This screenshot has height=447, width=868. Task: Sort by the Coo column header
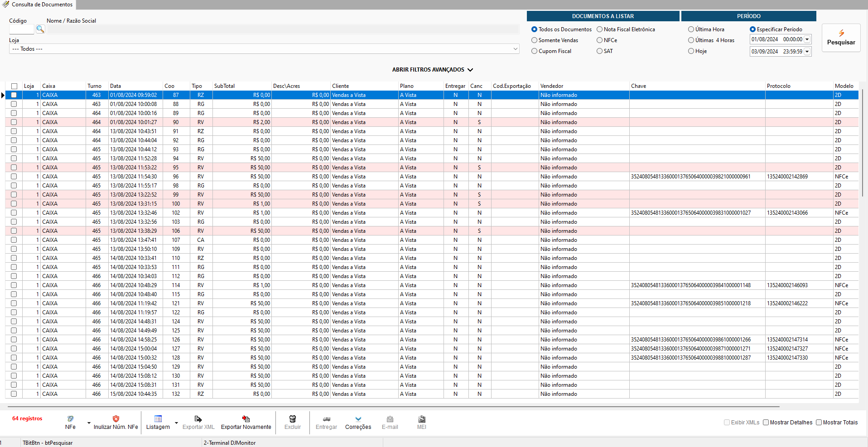(176, 86)
